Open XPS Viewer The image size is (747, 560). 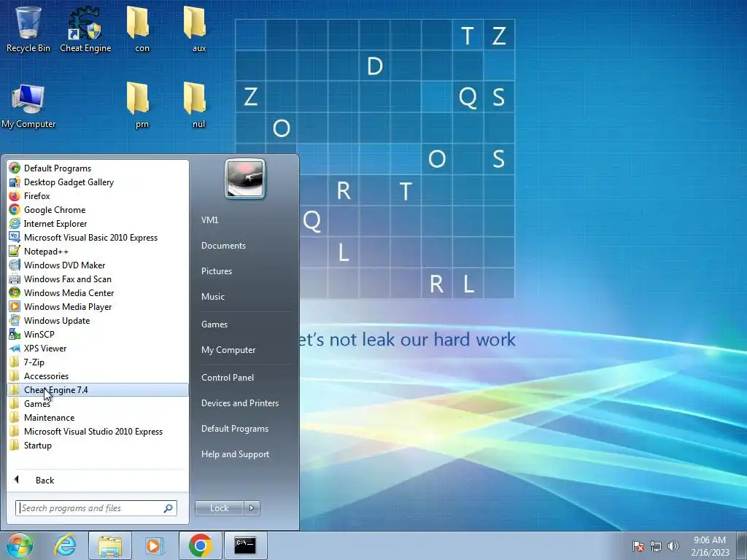click(x=98, y=348)
